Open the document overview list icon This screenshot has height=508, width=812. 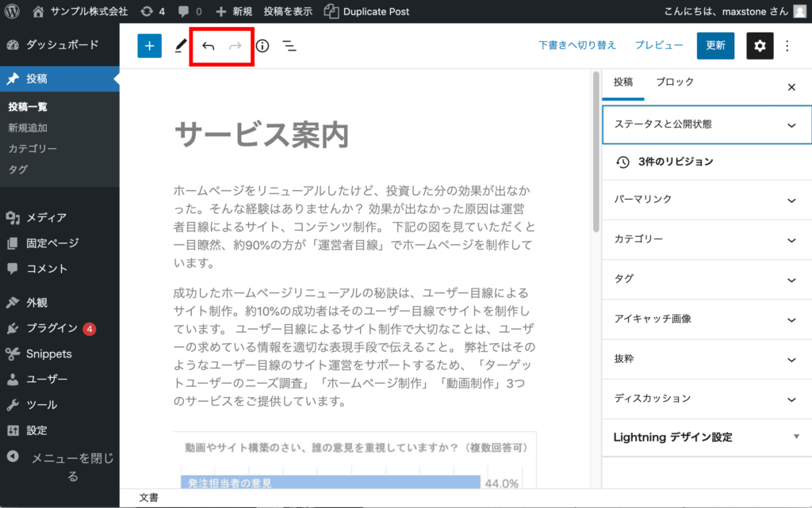pyautogui.click(x=289, y=46)
